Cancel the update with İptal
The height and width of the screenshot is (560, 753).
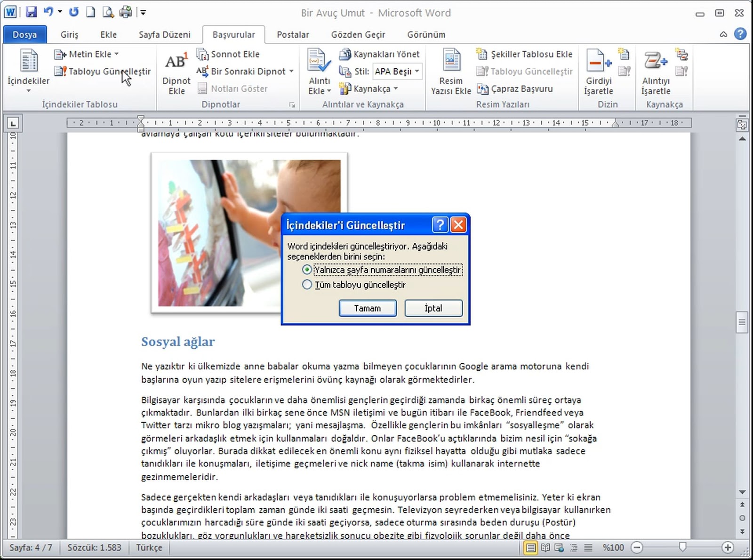point(433,308)
